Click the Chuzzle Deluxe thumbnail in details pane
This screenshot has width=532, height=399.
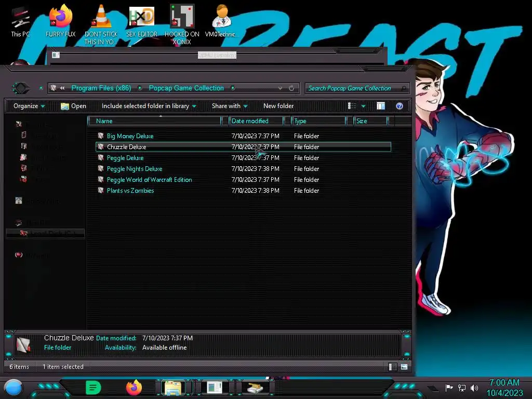click(24, 344)
